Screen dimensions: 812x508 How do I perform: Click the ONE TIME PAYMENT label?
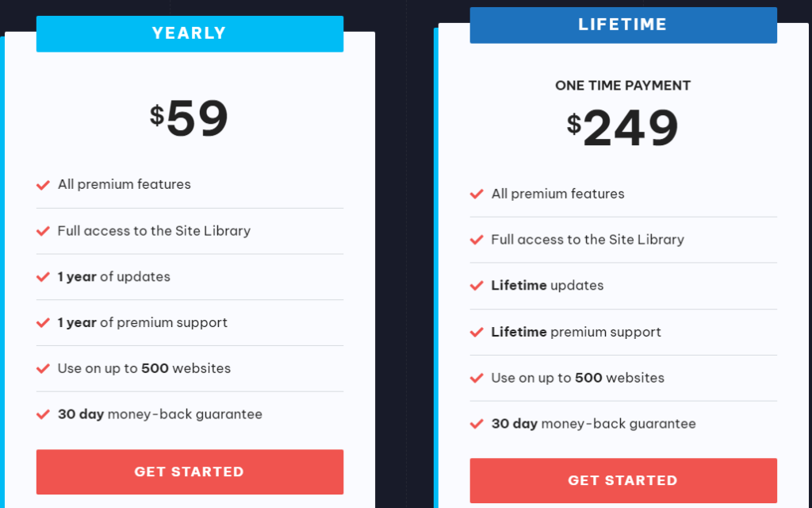coord(622,86)
